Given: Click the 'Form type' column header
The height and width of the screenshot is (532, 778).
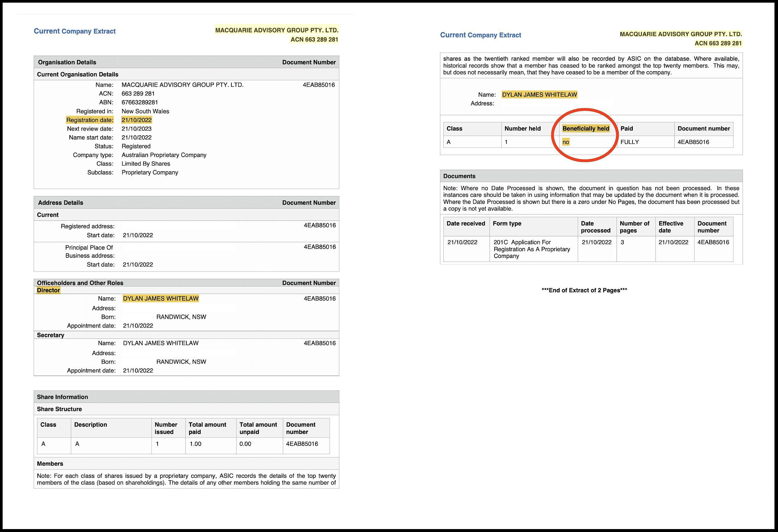Looking at the screenshot, I should 507,224.
